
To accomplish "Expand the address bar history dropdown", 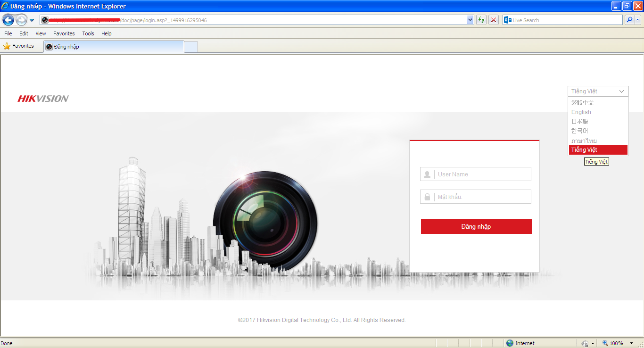I will (470, 20).
